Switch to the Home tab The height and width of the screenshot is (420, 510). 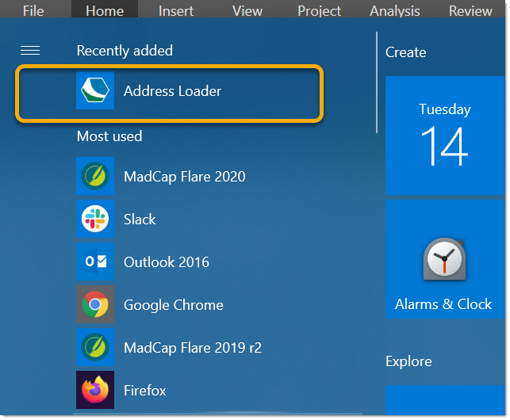[104, 10]
